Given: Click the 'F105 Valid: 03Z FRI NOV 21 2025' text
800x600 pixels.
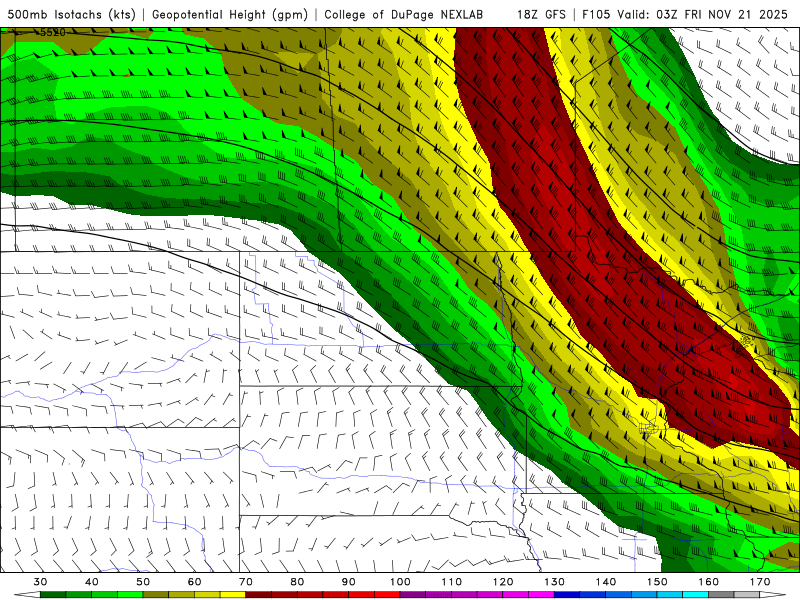Looking at the screenshot, I should [685, 14].
